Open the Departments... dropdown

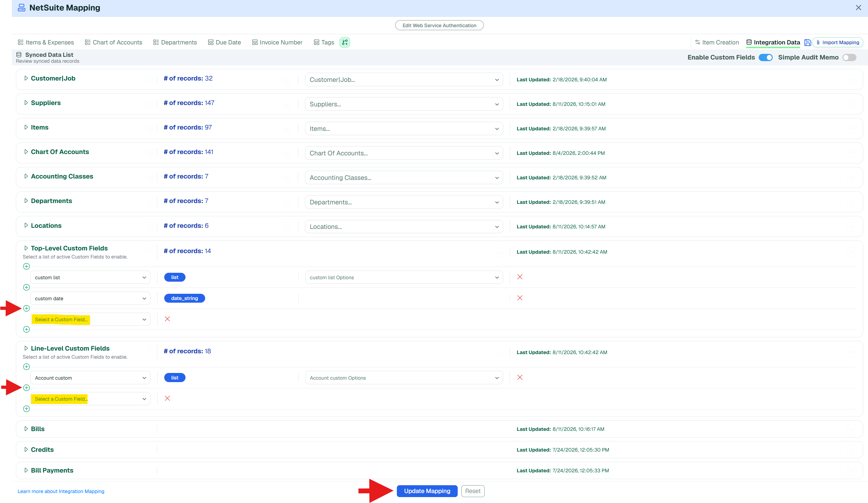(404, 202)
